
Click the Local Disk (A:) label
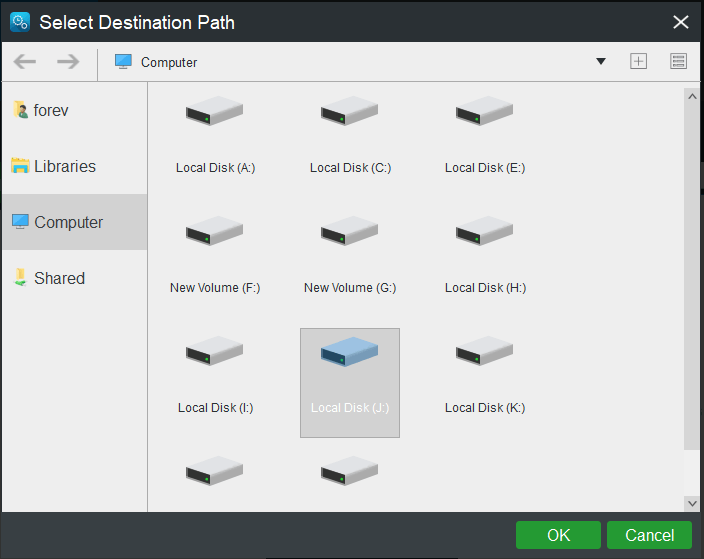[x=216, y=168]
